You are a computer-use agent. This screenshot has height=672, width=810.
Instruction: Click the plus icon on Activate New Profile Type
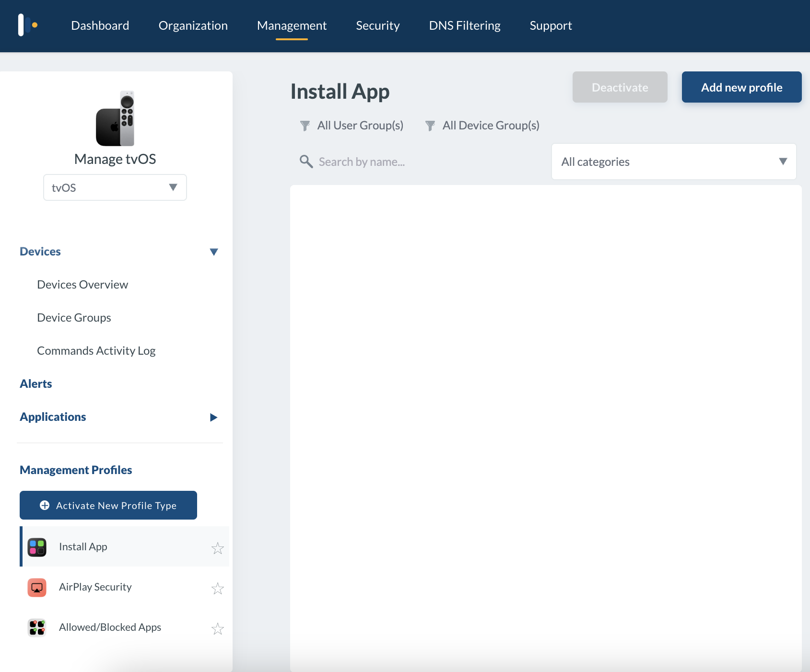tap(45, 505)
